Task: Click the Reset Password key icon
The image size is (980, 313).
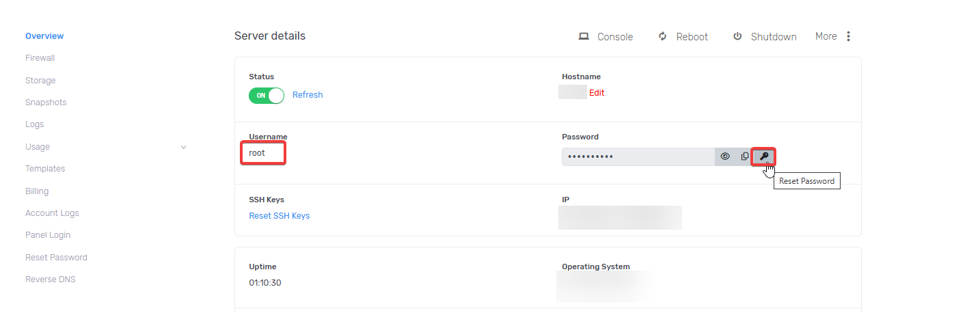Action: coord(764,156)
